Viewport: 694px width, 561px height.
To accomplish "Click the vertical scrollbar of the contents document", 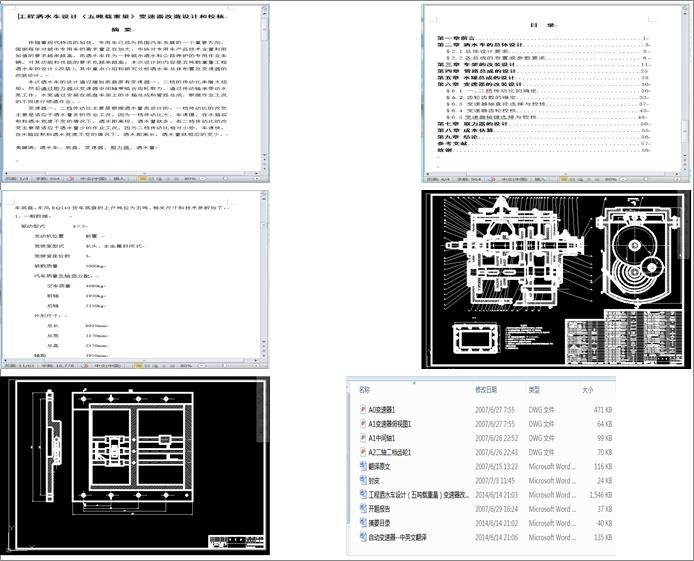I will [686, 88].
